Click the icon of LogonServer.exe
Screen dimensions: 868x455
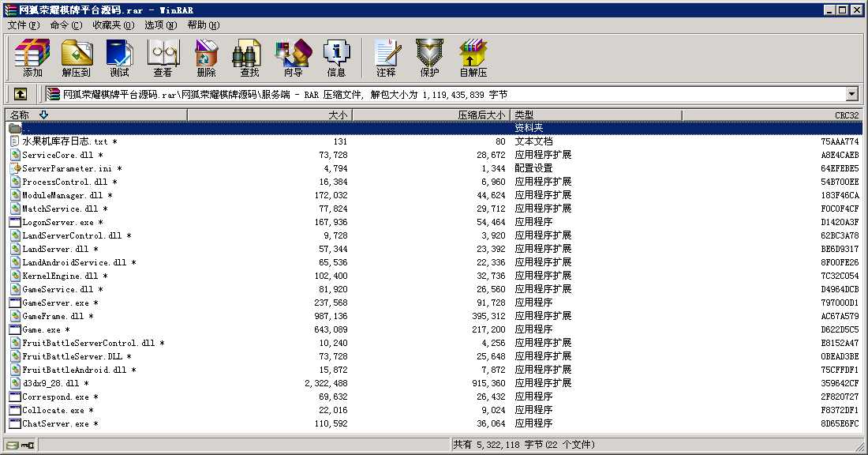(x=15, y=222)
